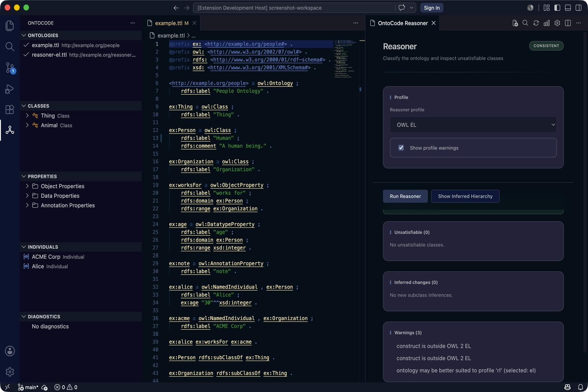Select the OntoCode view in activity bar
588x392 pixels.
10,130
